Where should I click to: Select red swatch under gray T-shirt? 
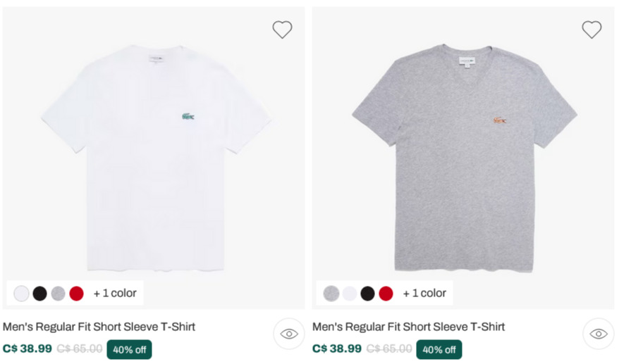tap(386, 294)
